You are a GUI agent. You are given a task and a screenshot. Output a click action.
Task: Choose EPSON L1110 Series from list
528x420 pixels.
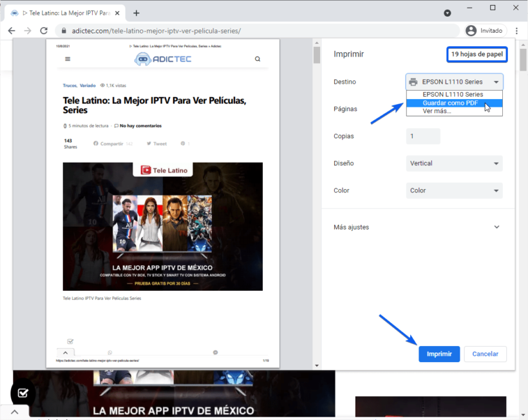pyautogui.click(x=453, y=95)
